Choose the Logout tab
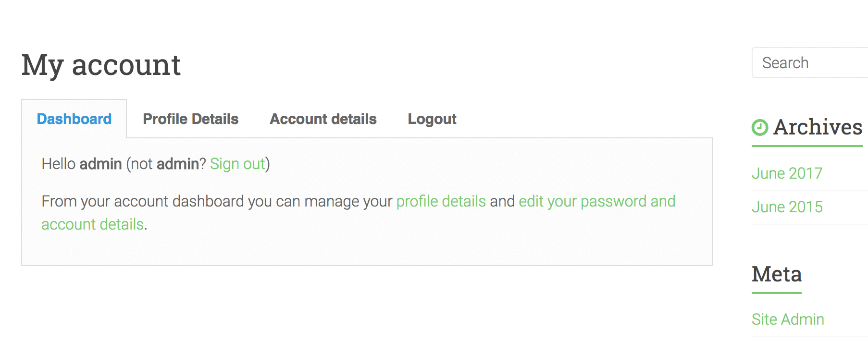868x341 pixels. [432, 119]
